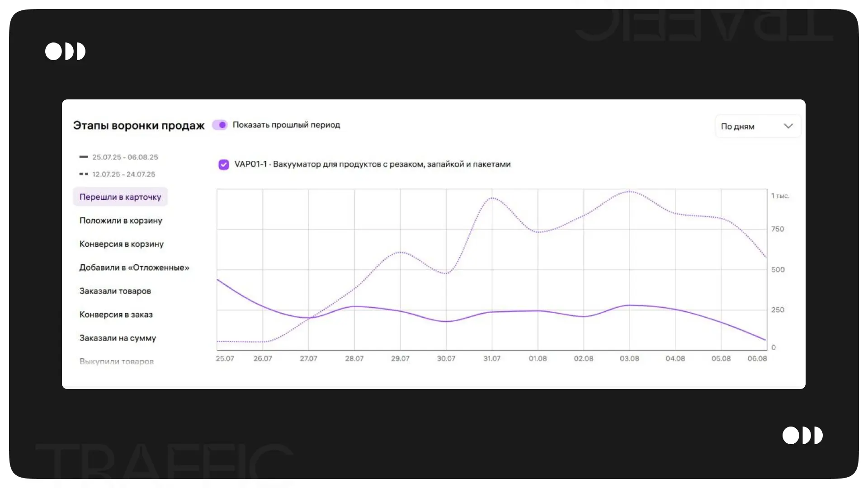Click the 31.07 date label on axis
Screen dimensions: 868x488
click(x=492, y=358)
